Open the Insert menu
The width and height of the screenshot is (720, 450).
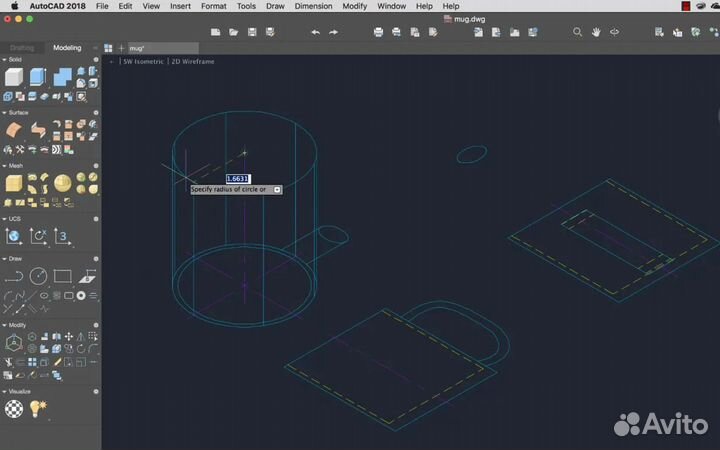180,6
